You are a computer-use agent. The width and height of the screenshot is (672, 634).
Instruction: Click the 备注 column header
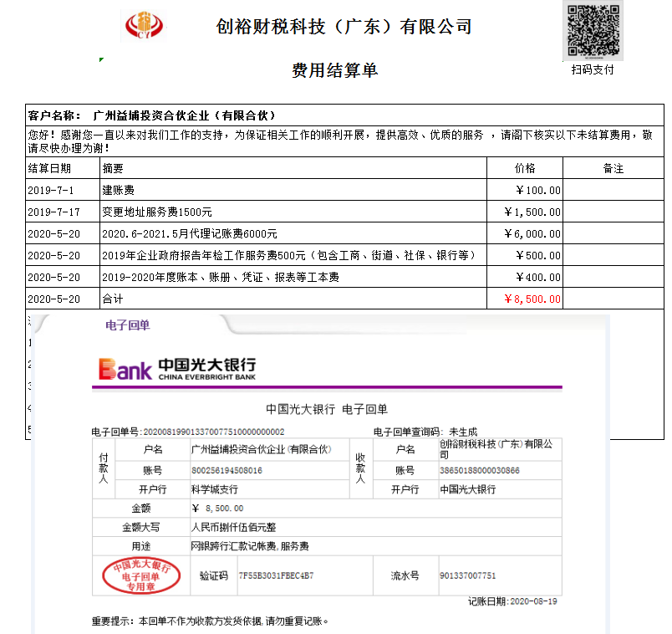(613, 168)
